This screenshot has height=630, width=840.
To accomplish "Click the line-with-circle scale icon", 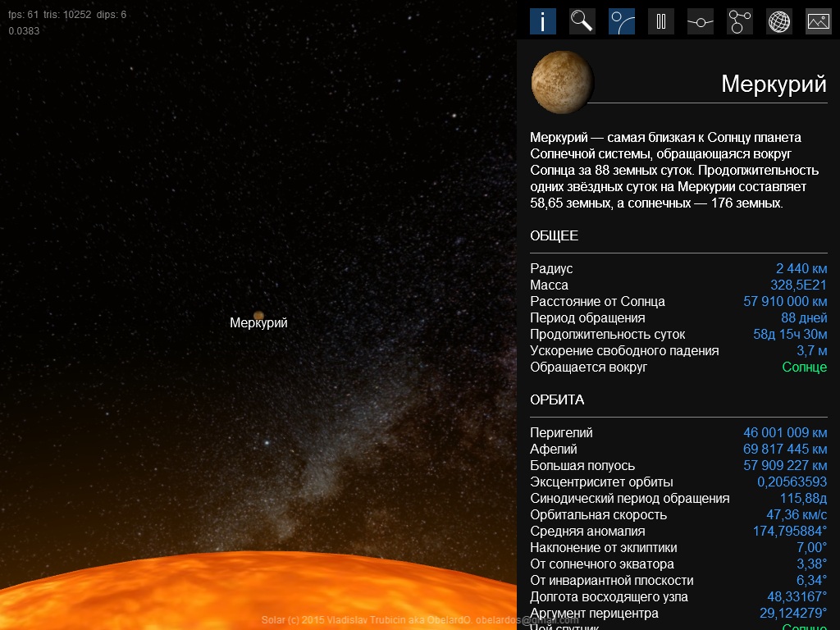I will pyautogui.click(x=701, y=21).
